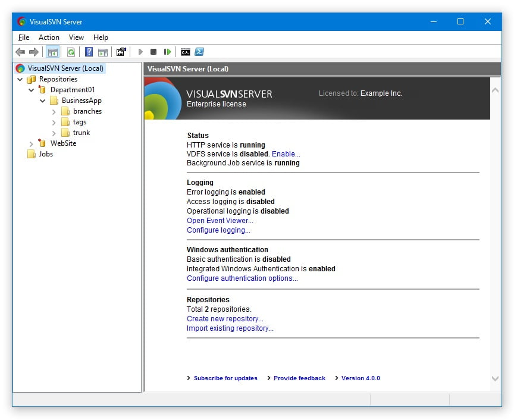
Task: Toggle the Show/Hide Console Tree icon
Action: pyautogui.click(x=52, y=52)
